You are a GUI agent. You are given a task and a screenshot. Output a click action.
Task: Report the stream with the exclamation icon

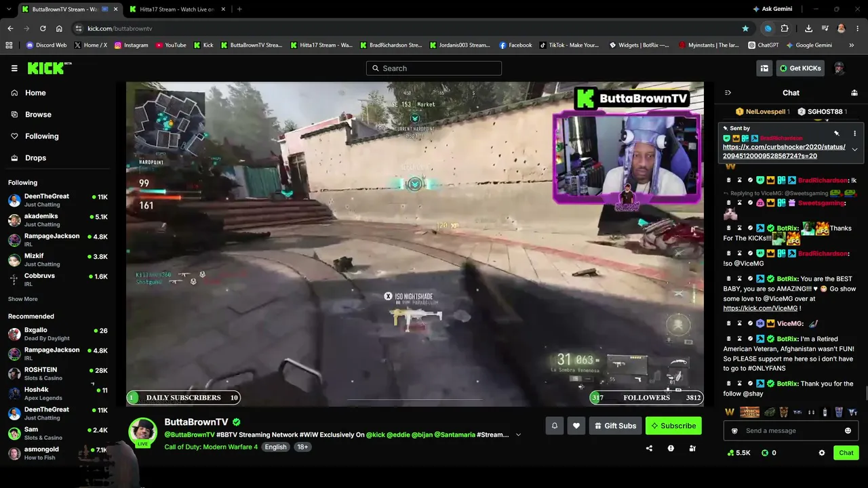(671, 448)
